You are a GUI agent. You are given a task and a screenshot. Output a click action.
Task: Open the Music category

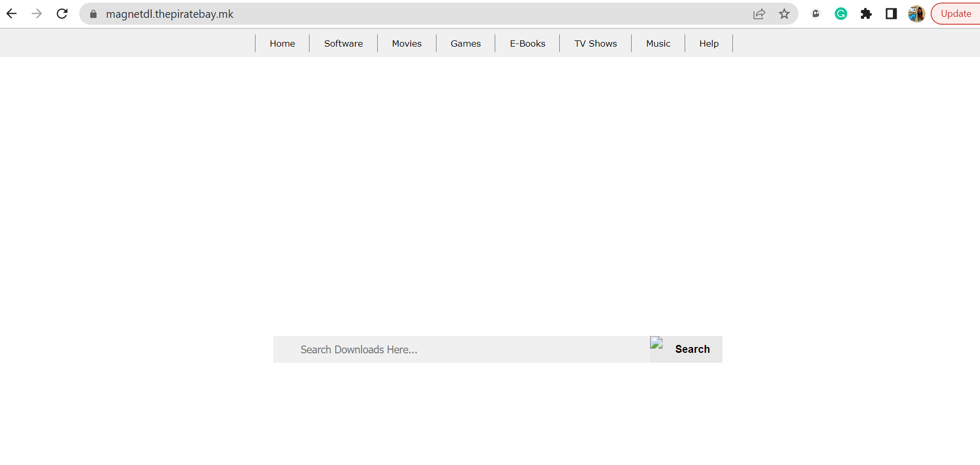coord(658,44)
